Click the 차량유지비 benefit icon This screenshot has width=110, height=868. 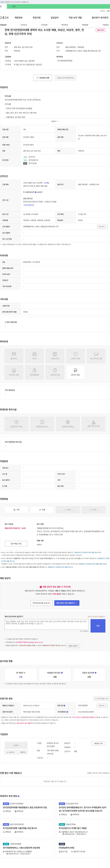[x=55, y=356]
